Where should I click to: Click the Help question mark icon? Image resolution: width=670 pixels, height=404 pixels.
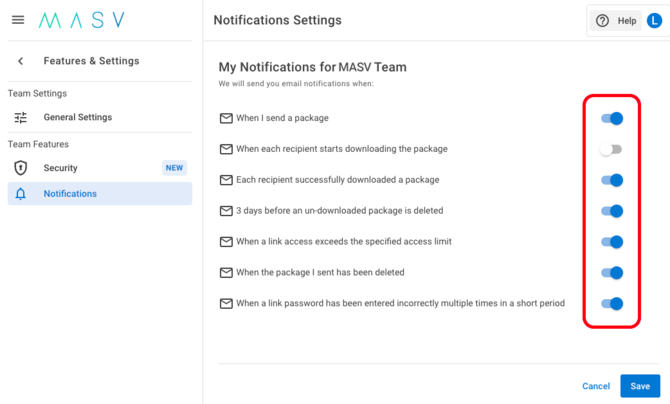[602, 21]
